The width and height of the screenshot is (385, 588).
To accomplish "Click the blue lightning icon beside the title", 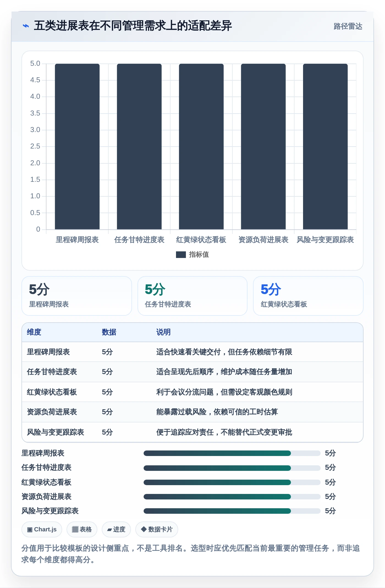I will [x=26, y=26].
